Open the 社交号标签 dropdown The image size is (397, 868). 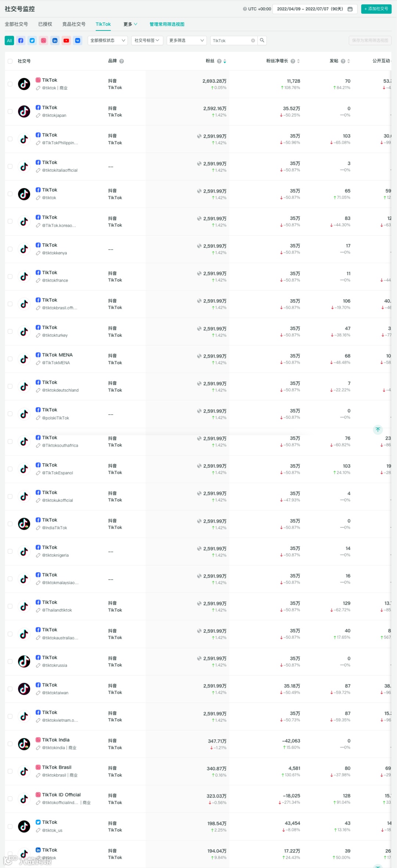pos(147,40)
